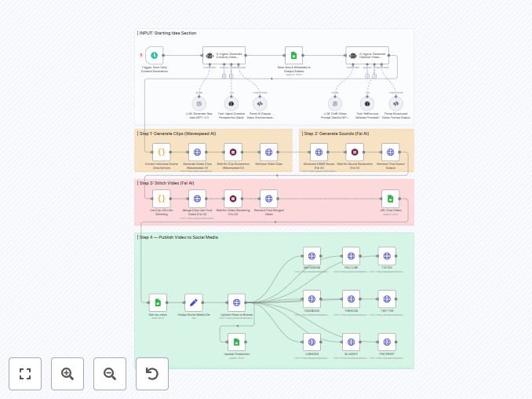Viewport: 532px width, 399px height.
Task: Open Generate Video Clips Wavespeed HTTP node
Action: tap(197, 152)
